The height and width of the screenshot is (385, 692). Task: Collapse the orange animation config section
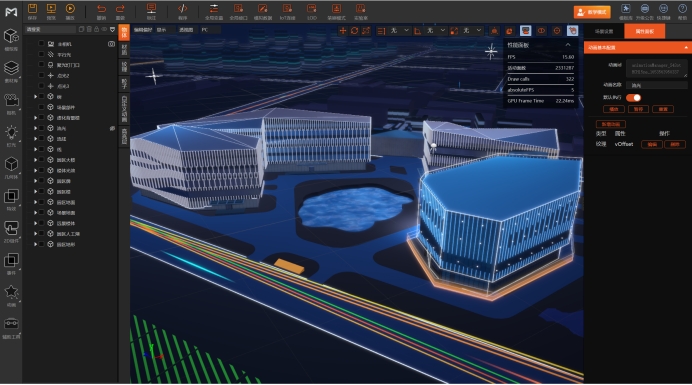click(686, 47)
